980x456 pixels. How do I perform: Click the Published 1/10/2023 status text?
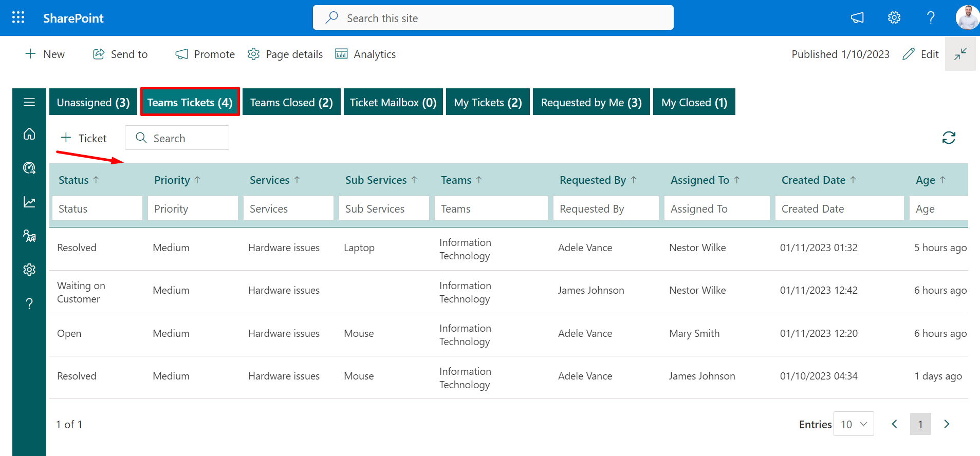pos(840,54)
